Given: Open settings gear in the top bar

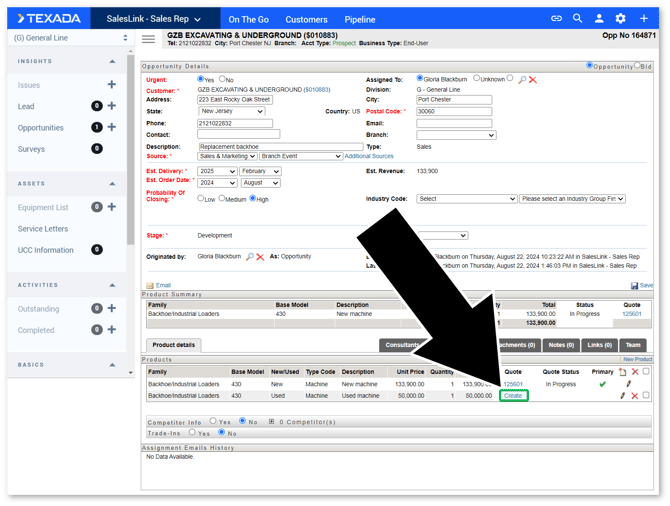Looking at the screenshot, I should pyautogui.click(x=621, y=19).
